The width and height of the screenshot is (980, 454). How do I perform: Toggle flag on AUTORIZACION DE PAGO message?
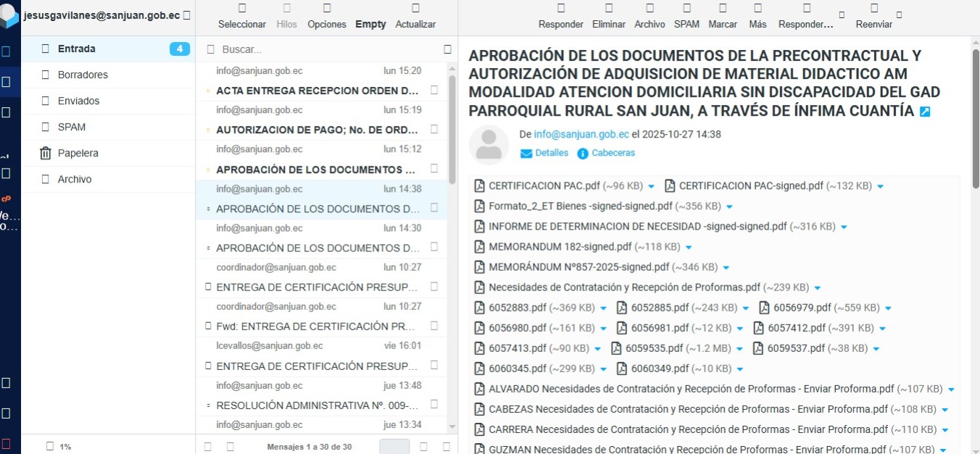point(434,130)
